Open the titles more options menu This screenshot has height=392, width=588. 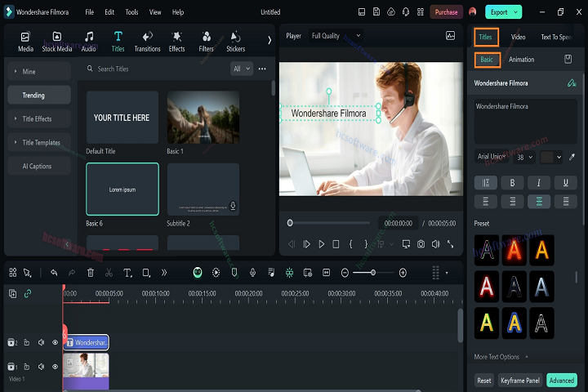coord(262,69)
